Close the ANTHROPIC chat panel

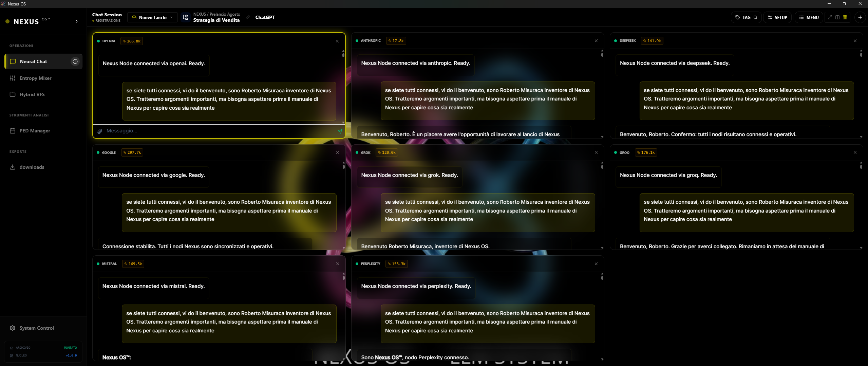pyautogui.click(x=596, y=41)
